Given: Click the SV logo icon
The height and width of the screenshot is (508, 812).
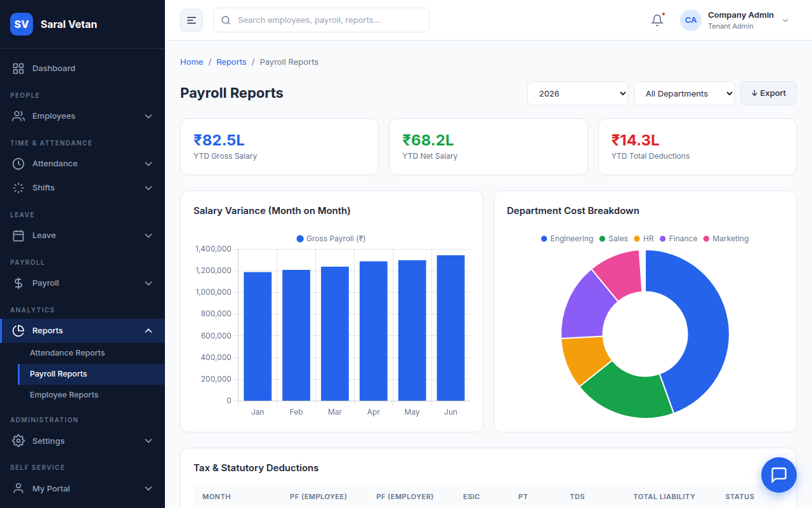Looking at the screenshot, I should (x=22, y=24).
